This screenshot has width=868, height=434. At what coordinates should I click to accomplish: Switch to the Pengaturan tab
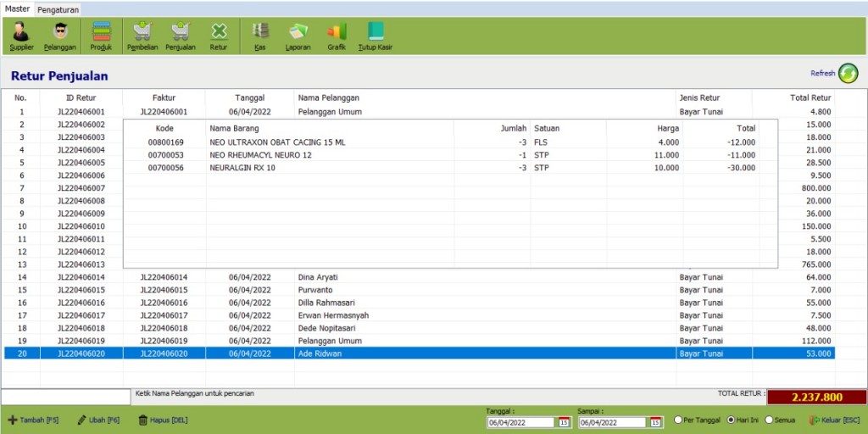pyautogui.click(x=58, y=9)
